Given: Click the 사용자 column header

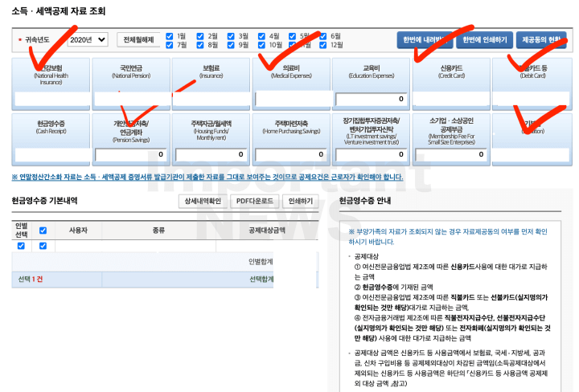Looking at the screenshot, I should point(78,231).
